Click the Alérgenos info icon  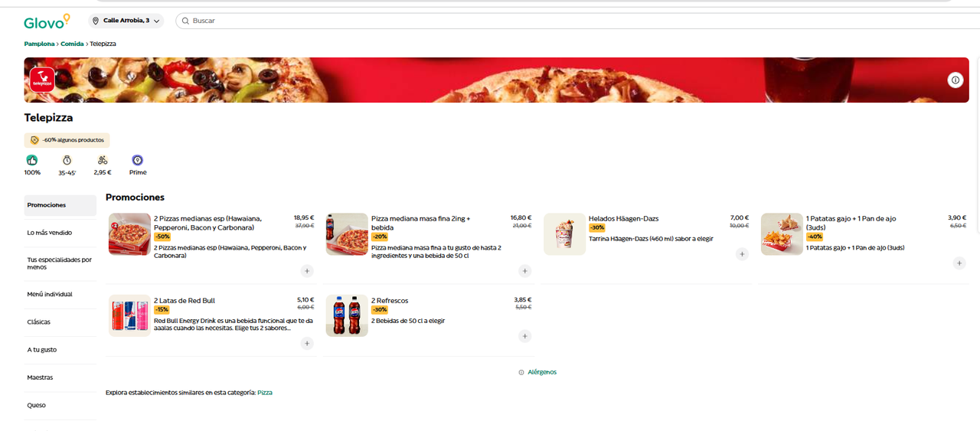pyautogui.click(x=521, y=372)
